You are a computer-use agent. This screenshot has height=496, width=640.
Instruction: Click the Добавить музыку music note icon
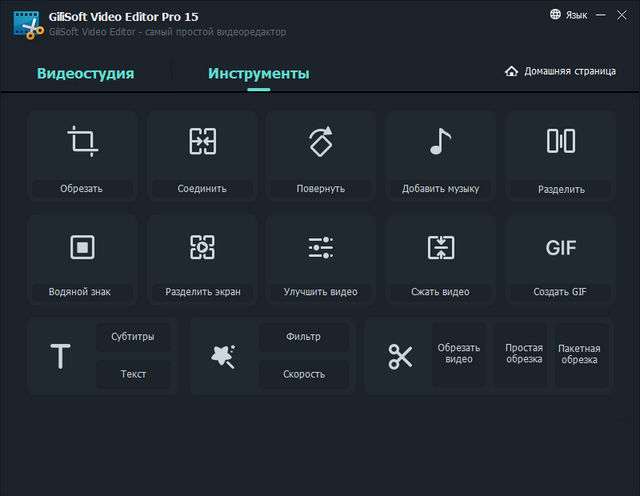coord(440,142)
